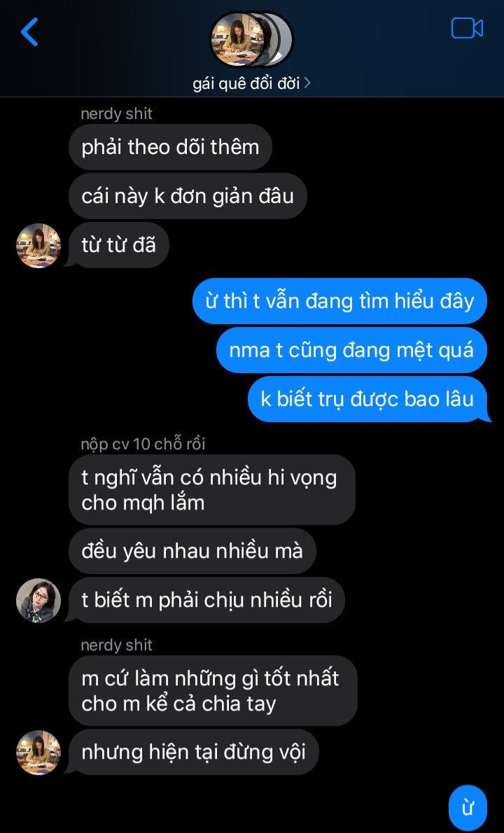Start a video call with the group
Screen dimensions: 504x833
tap(467, 29)
